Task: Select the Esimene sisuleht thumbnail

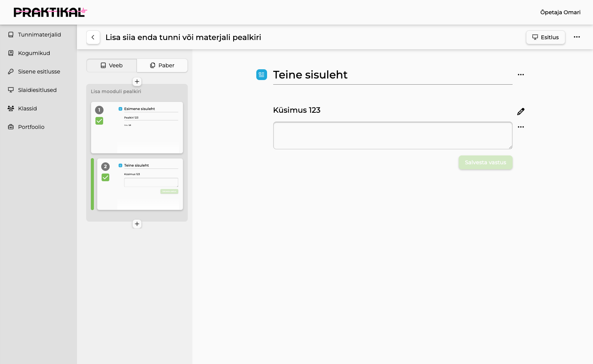Action: [x=137, y=128]
